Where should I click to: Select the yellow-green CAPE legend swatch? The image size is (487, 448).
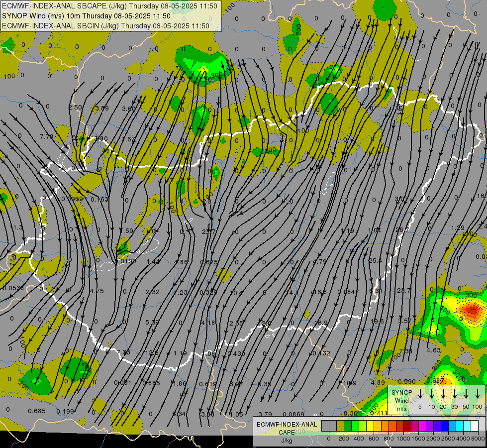pos(363,426)
